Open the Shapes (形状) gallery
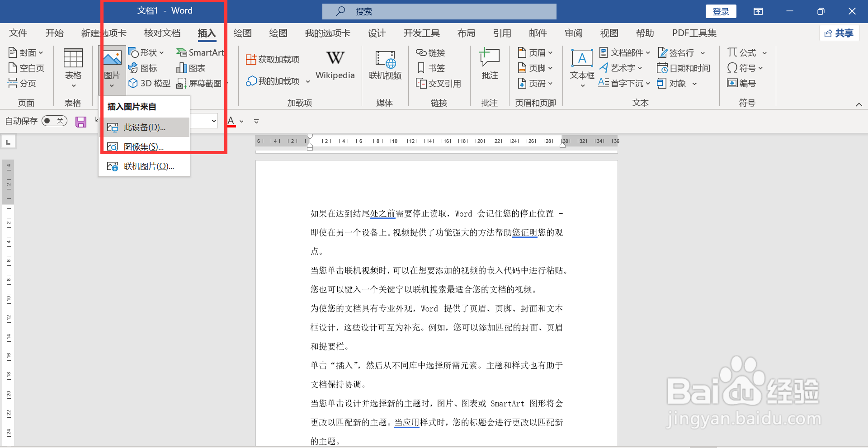The image size is (868, 448). pyautogui.click(x=146, y=53)
